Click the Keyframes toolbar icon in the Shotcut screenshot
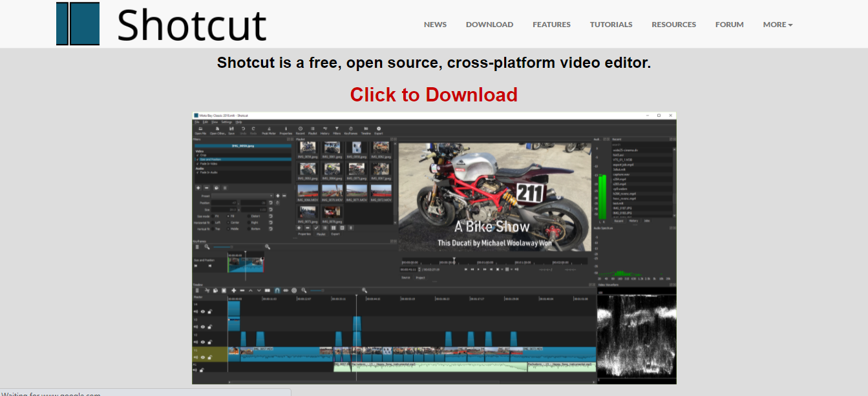The image size is (868, 396). [351, 130]
